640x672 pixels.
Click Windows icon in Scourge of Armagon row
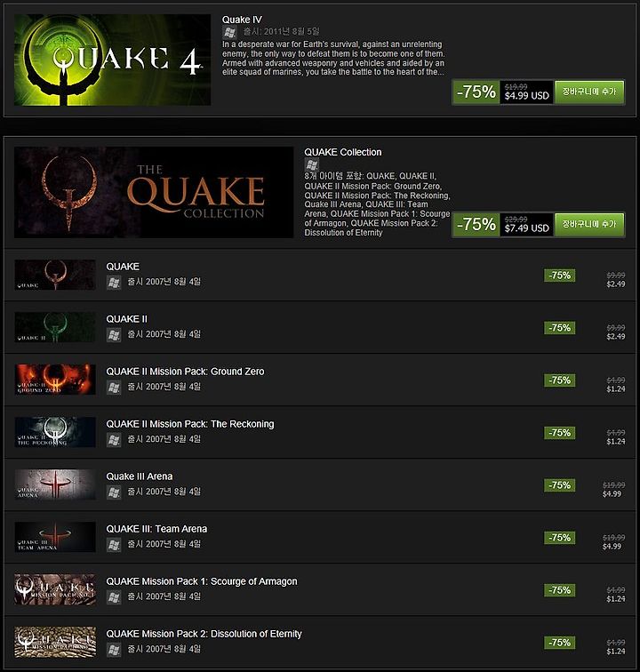point(114,597)
